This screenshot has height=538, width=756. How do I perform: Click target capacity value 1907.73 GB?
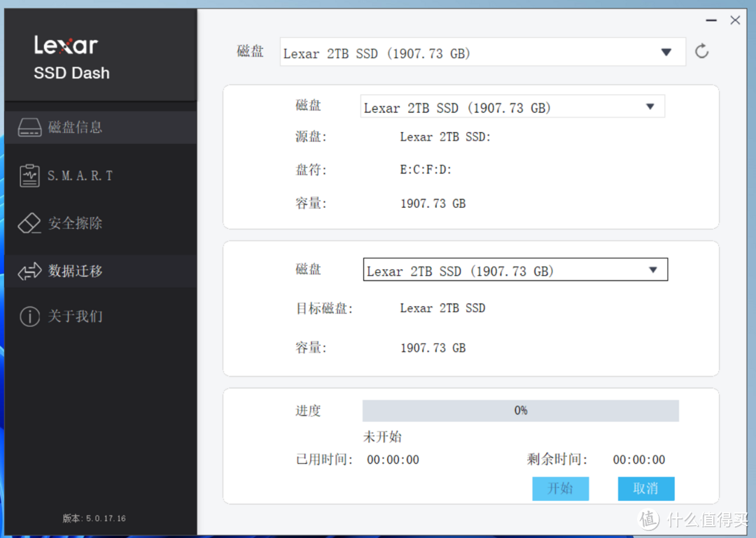[x=433, y=348]
